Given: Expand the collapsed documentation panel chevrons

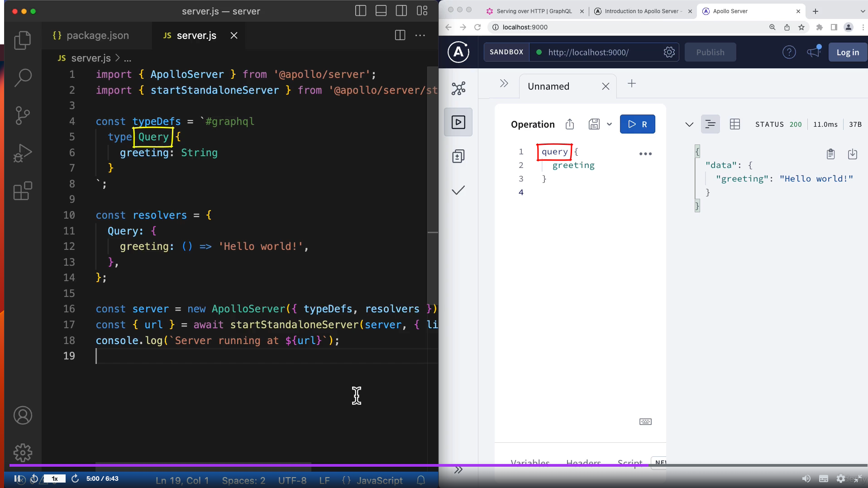Looking at the screenshot, I should click(504, 83).
